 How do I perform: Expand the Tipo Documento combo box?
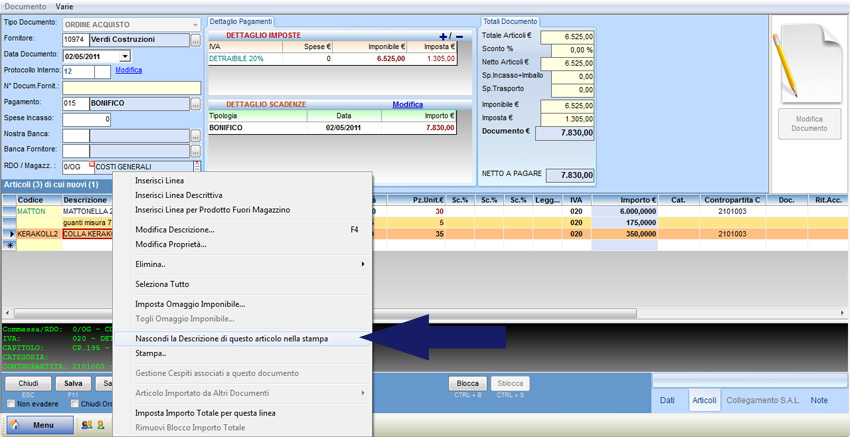[x=194, y=24]
